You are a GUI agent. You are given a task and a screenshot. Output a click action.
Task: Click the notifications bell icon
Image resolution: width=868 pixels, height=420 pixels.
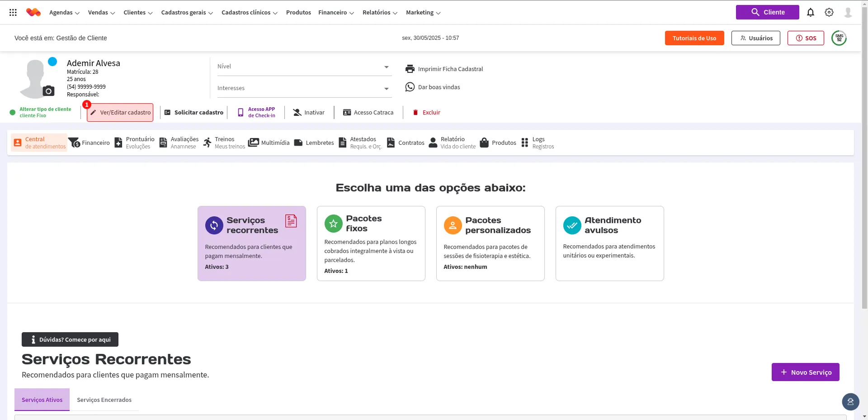[810, 12]
